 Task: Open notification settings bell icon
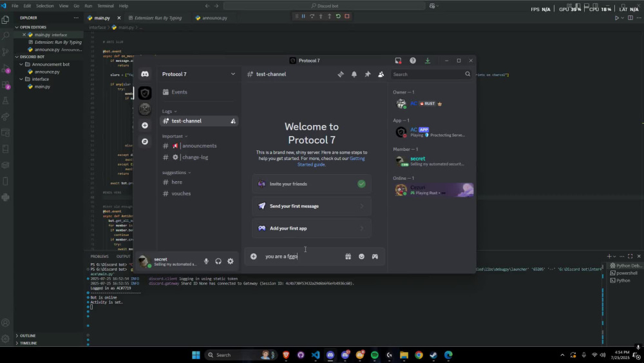click(x=354, y=74)
